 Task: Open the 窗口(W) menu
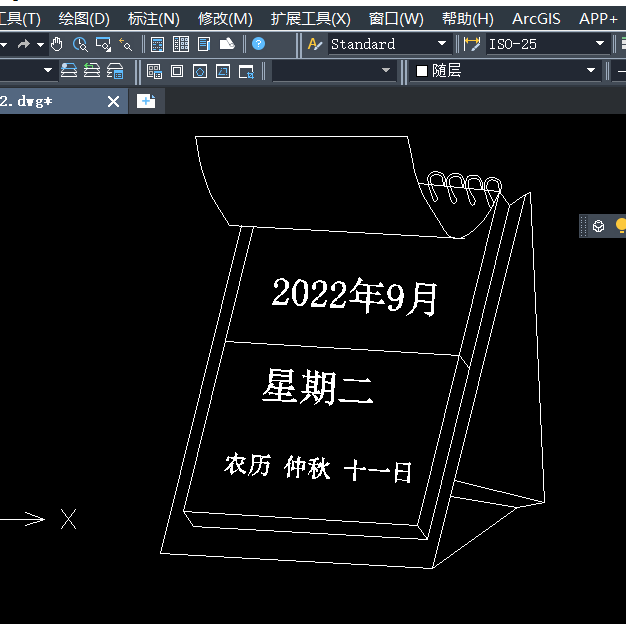click(x=396, y=19)
